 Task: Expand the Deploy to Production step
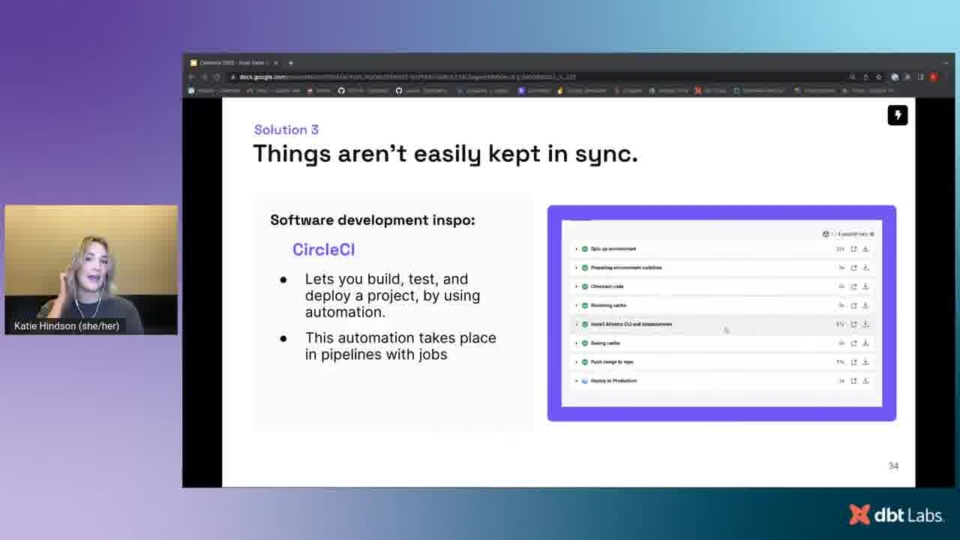[576, 381]
